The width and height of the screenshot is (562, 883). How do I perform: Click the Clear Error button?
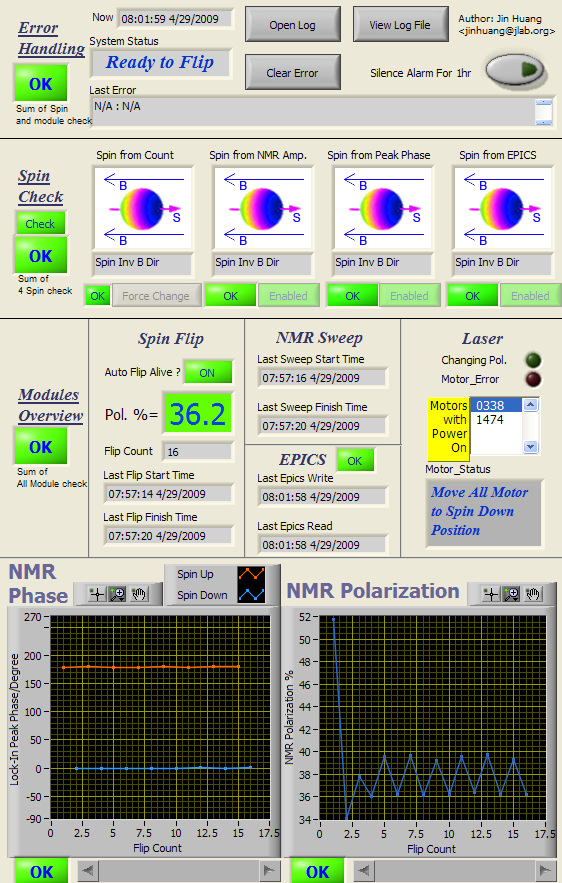pos(292,73)
